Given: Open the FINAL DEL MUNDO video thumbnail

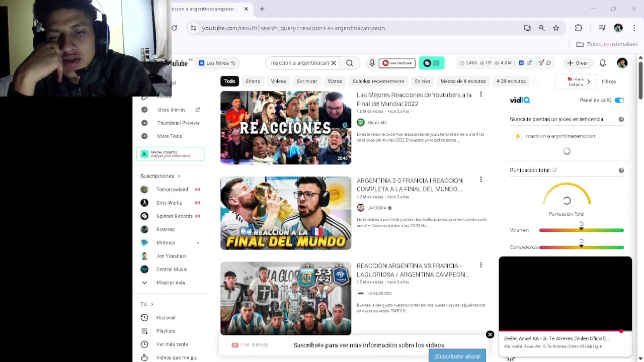Looking at the screenshot, I should click(x=286, y=213).
